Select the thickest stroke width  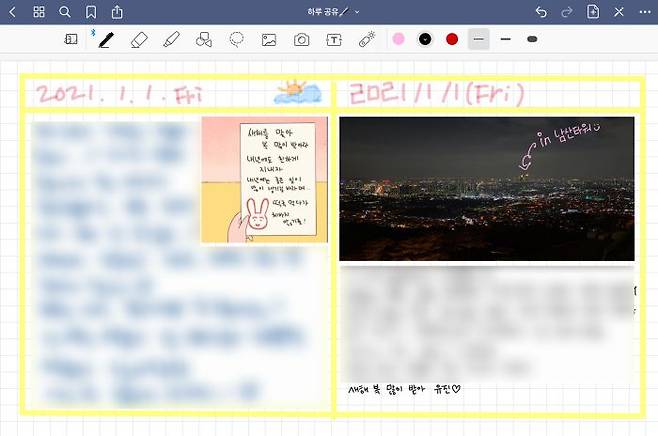(532, 39)
